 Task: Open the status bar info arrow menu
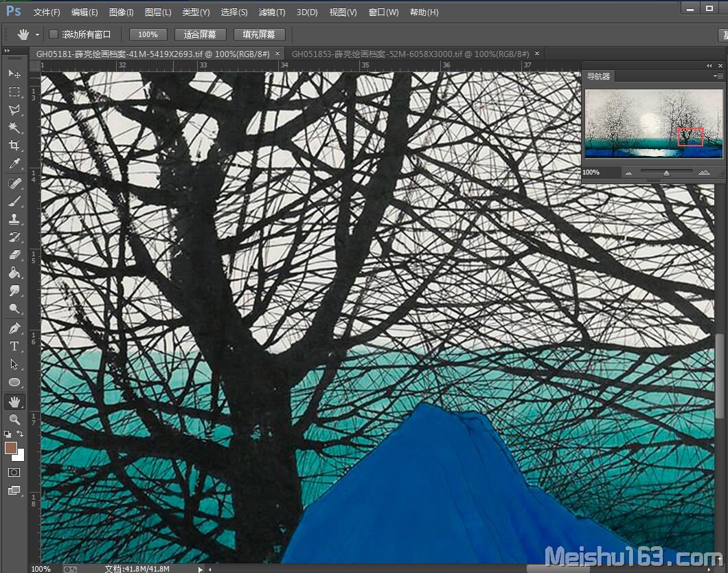click(200, 569)
